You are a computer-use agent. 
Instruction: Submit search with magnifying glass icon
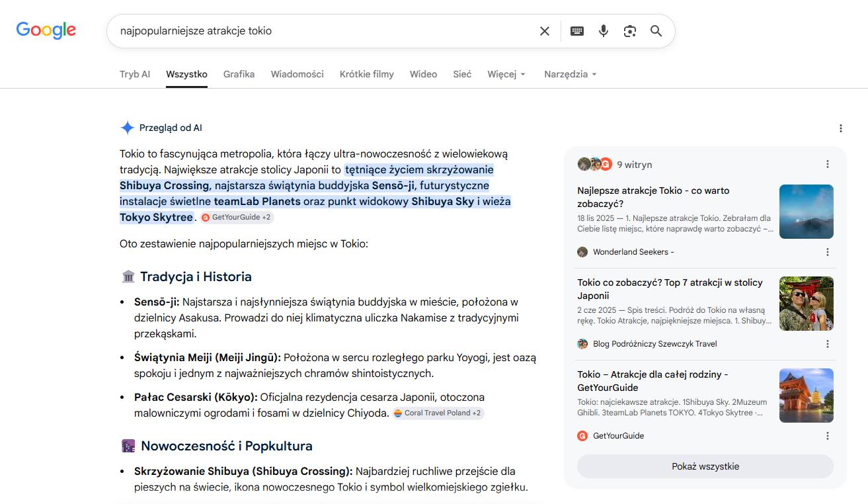[x=656, y=31]
